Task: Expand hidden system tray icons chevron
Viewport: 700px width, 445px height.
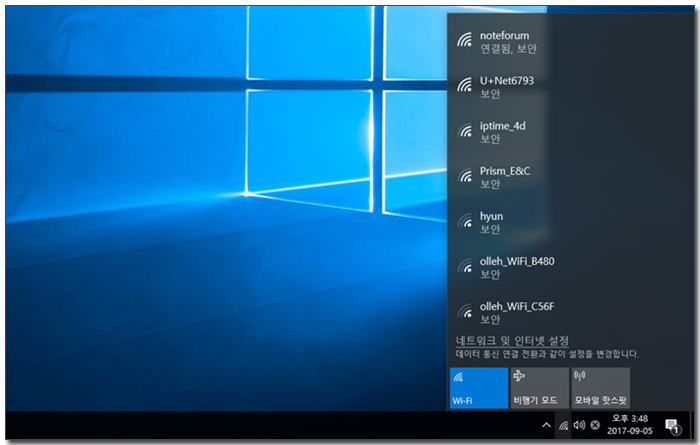Action: pyautogui.click(x=545, y=425)
